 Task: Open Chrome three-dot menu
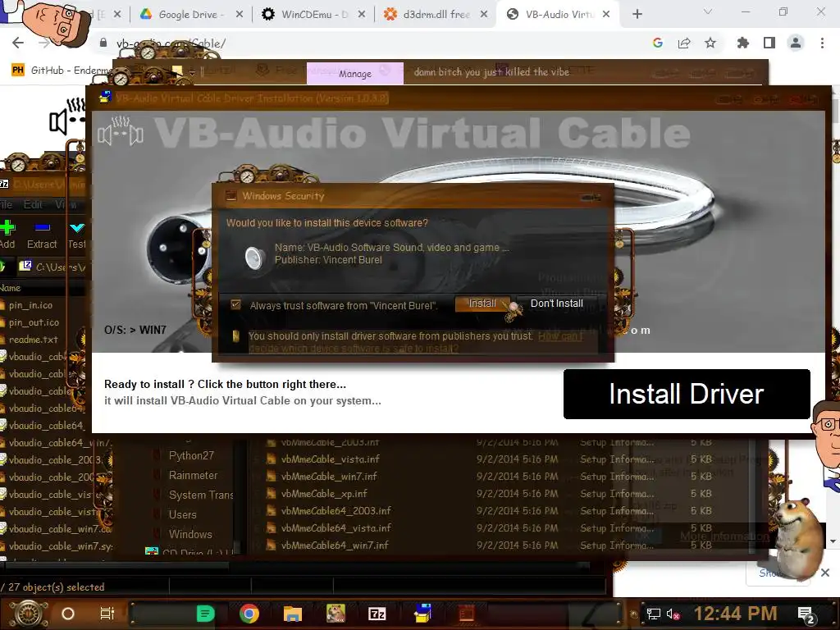(x=822, y=43)
